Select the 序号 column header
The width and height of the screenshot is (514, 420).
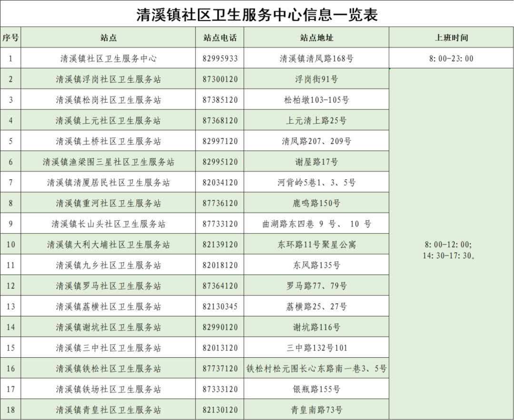tap(10, 38)
